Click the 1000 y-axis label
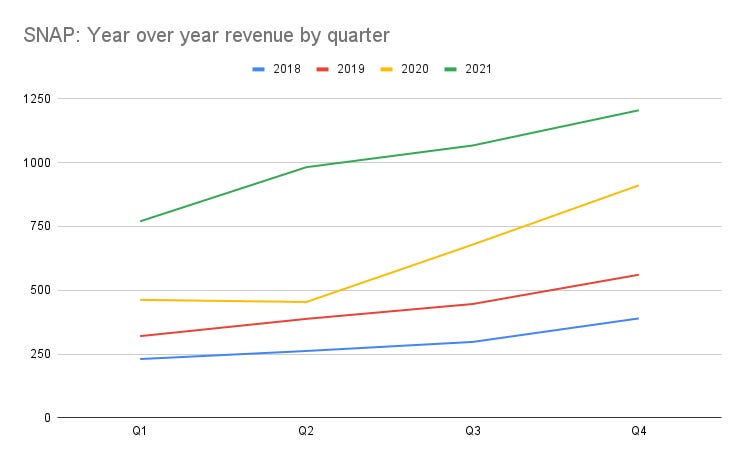745x461 pixels. coord(37,163)
